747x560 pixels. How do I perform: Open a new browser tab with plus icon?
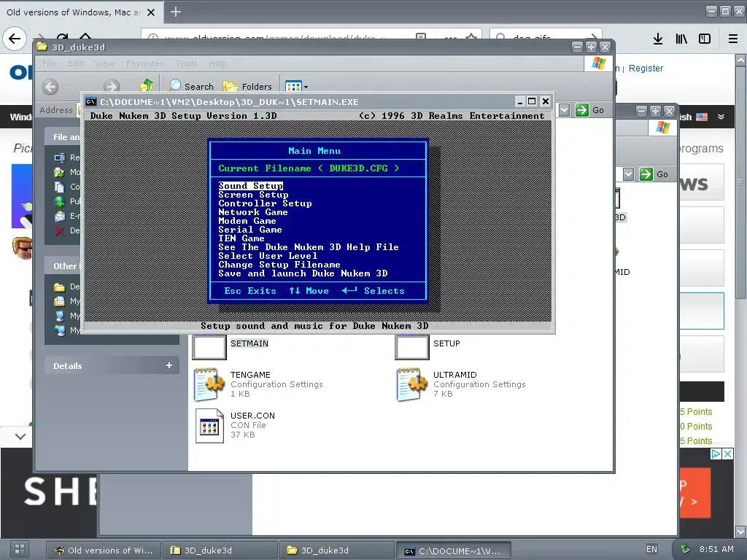tap(175, 12)
